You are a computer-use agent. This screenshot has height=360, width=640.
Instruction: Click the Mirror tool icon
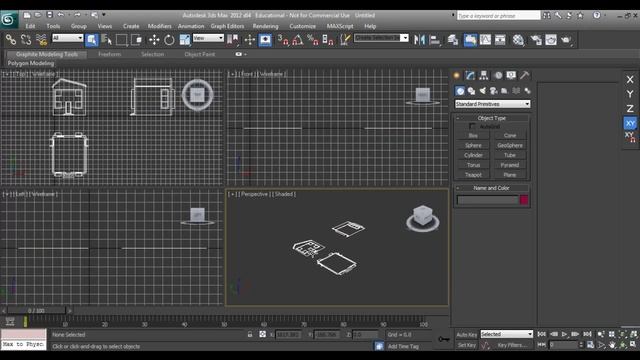click(419, 40)
